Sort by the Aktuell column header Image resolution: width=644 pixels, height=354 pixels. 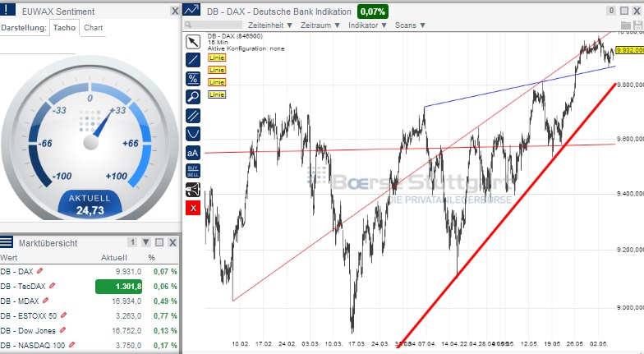(x=113, y=258)
